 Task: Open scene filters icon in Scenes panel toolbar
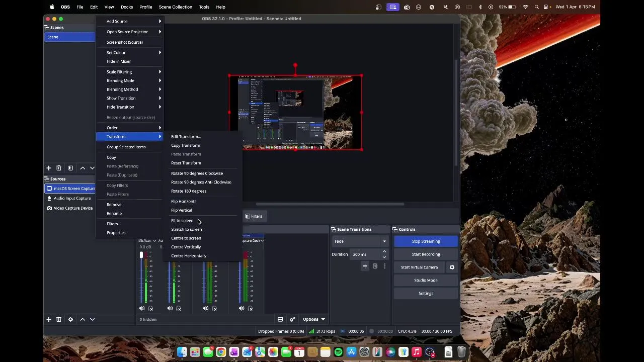(70, 168)
